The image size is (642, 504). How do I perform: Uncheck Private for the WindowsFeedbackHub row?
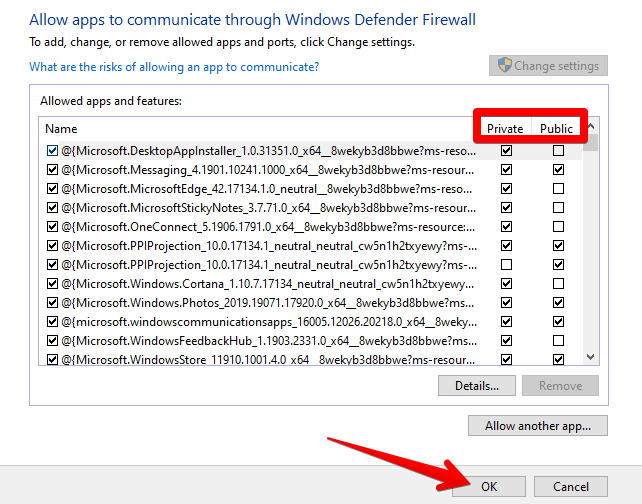(x=506, y=340)
